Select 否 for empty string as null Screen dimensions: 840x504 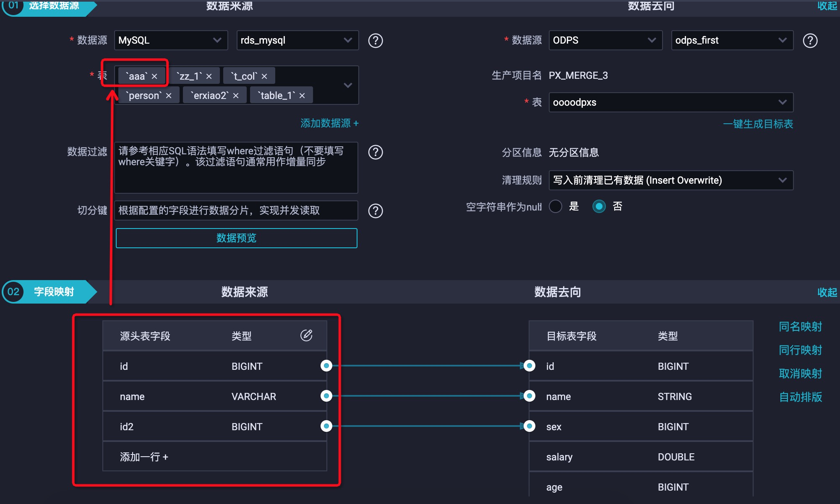tap(599, 206)
